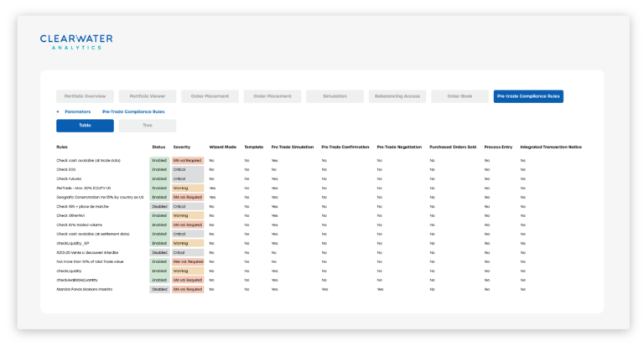Toggle Disabled status of Mandat-Fonds Maisons Interdits
The width and height of the screenshot is (644, 346).
coord(159,289)
